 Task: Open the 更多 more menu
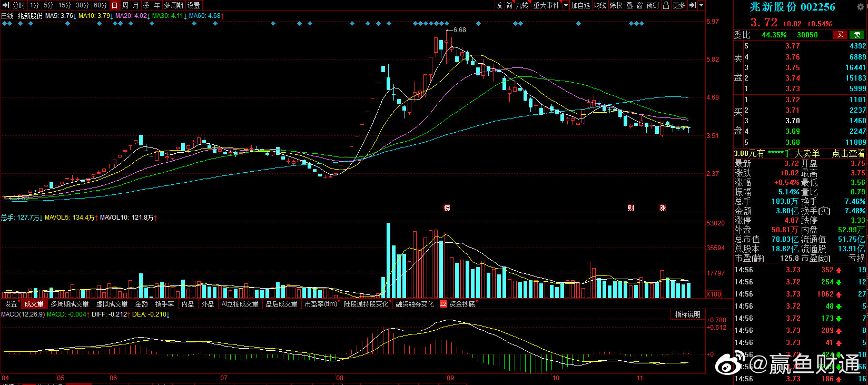(x=679, y=5)
